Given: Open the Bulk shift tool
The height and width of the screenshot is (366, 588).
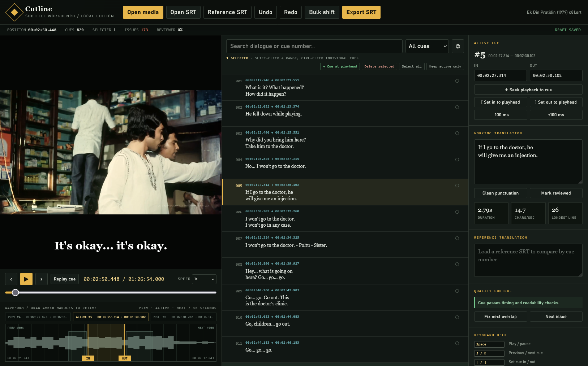Looking at the screenshot, I should tap(322, 12).
